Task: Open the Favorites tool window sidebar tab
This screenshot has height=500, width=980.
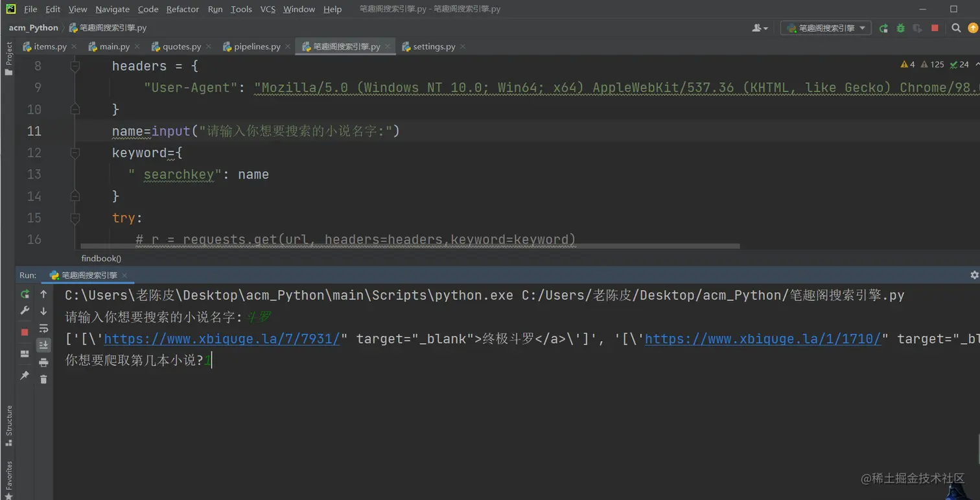Action: pyautogui.click(x=8, y=479)
